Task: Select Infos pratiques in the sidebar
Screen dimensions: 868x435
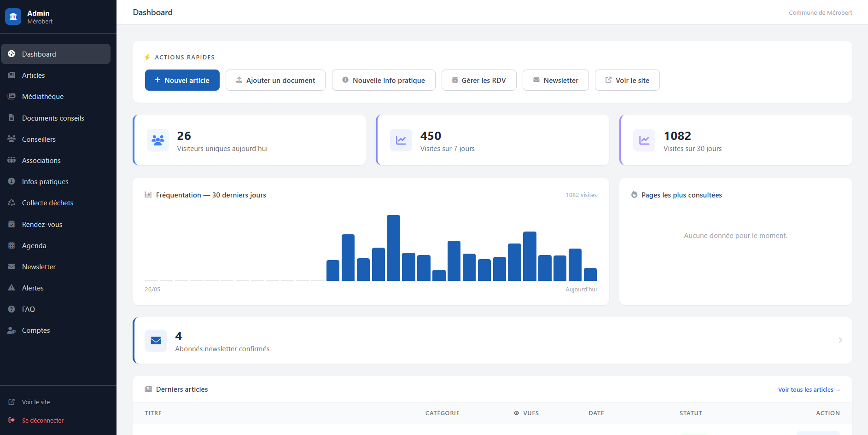Action: 56,181
